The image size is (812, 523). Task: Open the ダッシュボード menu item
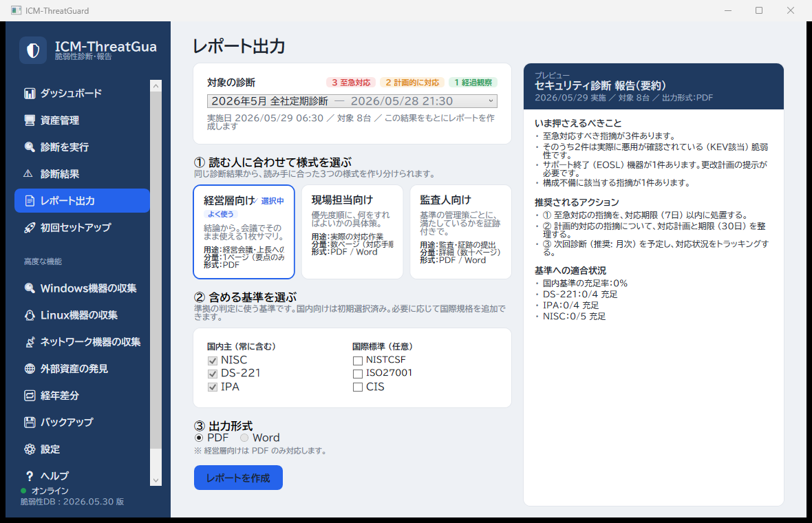click(x=82, y=93)
